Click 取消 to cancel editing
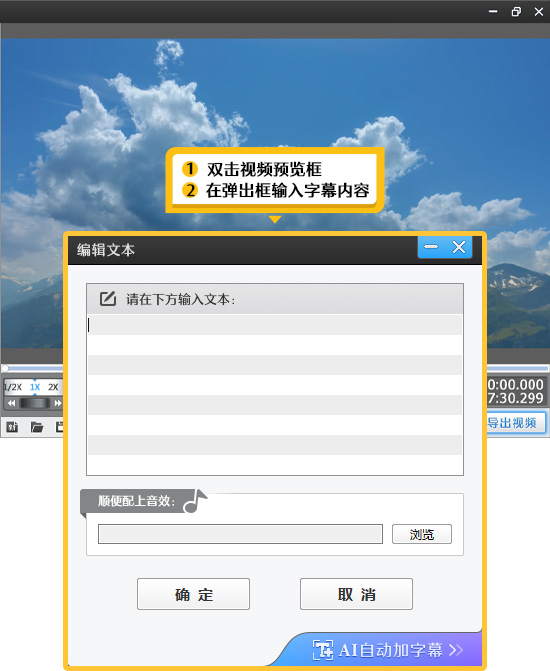The height and width of the screenshot is (671, 550). click(357, 594)
